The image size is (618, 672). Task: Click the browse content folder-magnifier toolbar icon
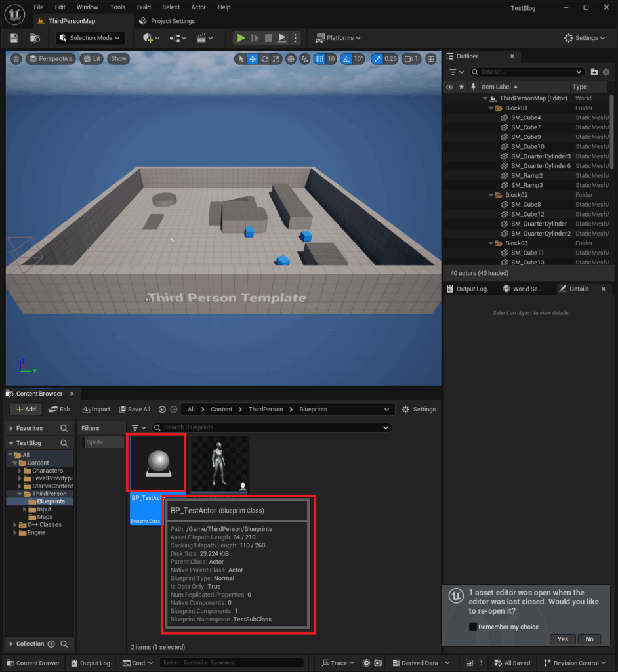point(35,38)
